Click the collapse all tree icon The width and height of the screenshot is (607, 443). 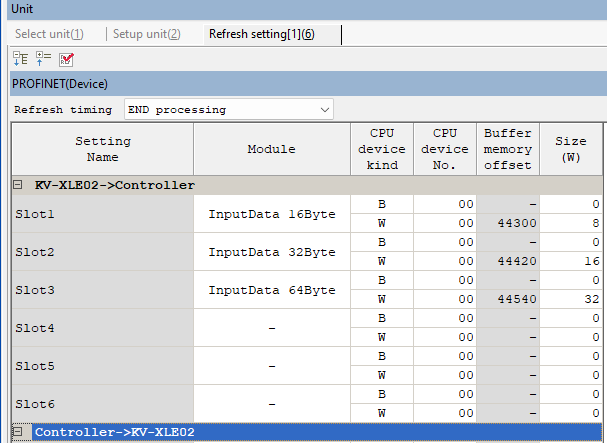click(x=43, y=59)
